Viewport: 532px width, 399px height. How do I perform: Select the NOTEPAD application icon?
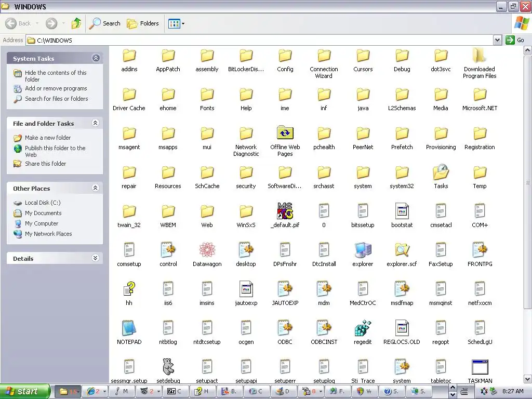pyautogui.click(x=129, y=328)
